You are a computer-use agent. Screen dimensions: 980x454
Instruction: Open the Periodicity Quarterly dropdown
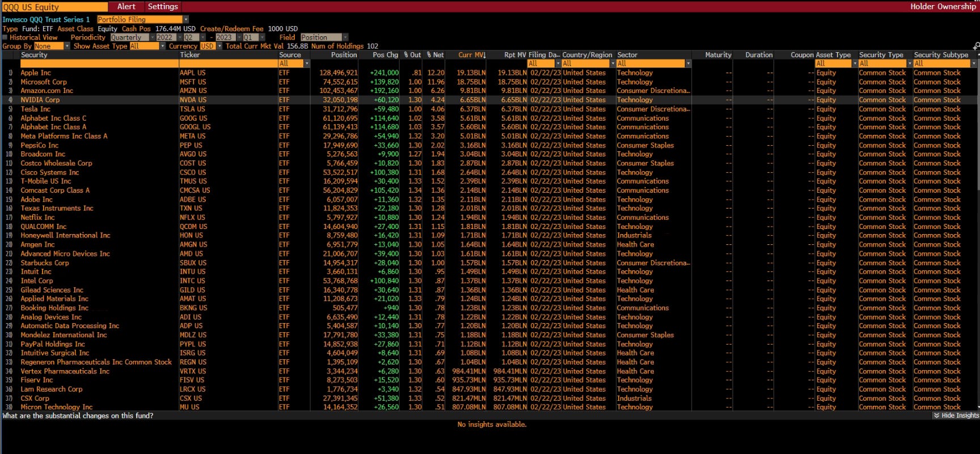(x=133, y=37)
